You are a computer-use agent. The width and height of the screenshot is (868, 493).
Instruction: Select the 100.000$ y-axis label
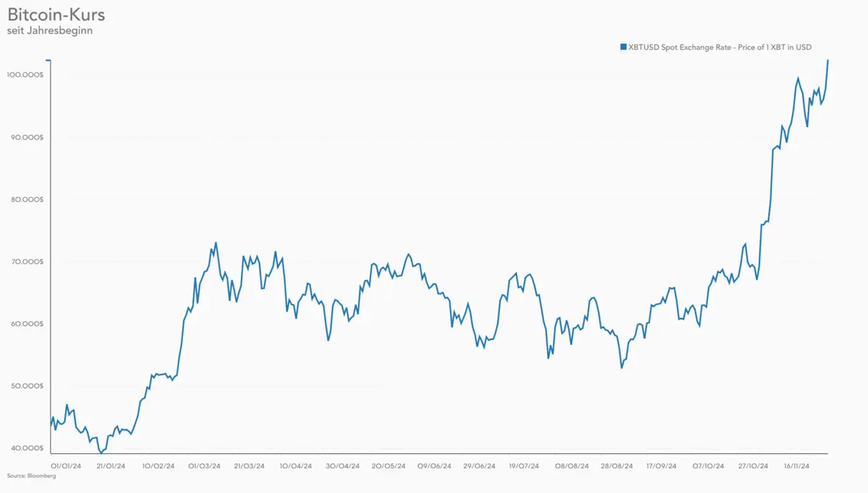pos(27,74)
